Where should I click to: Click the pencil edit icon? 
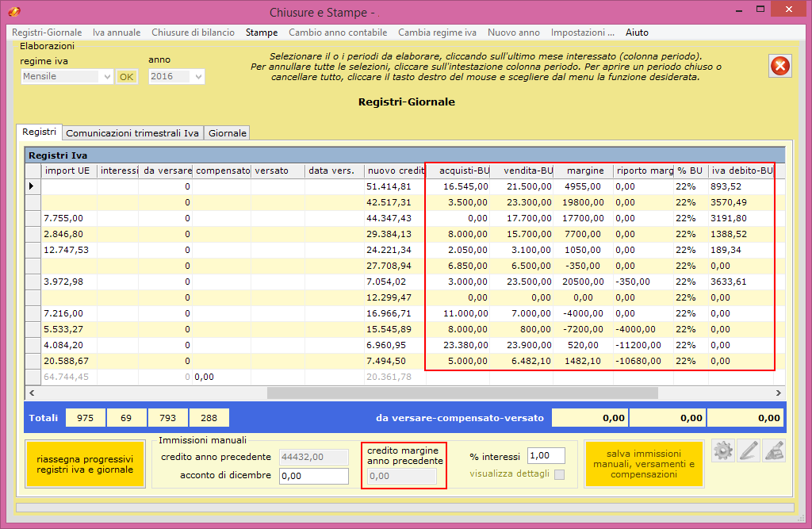pos(749,450)
